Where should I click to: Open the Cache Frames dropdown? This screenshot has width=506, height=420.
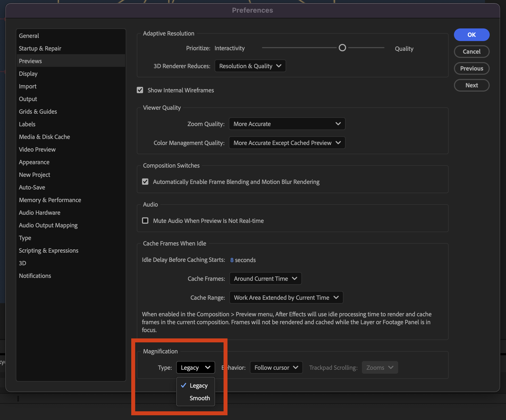point(265,278)
